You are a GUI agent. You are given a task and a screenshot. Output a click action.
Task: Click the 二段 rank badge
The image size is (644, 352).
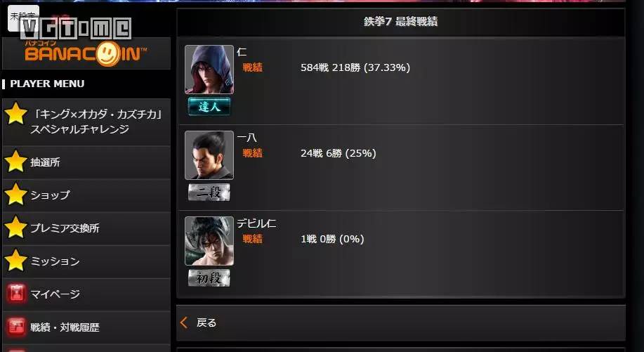[x=209, y=193]
